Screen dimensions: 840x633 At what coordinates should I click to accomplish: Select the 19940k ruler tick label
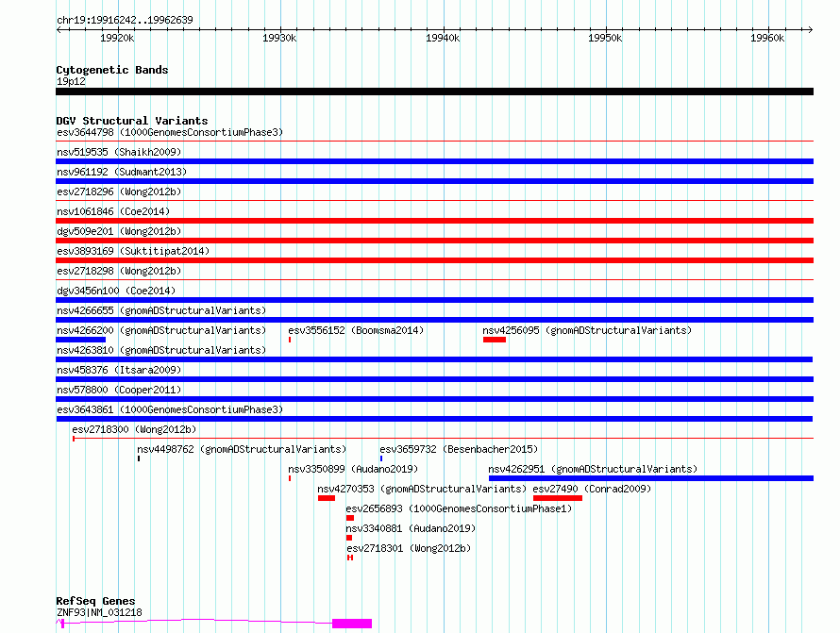(x=443, y=38)
